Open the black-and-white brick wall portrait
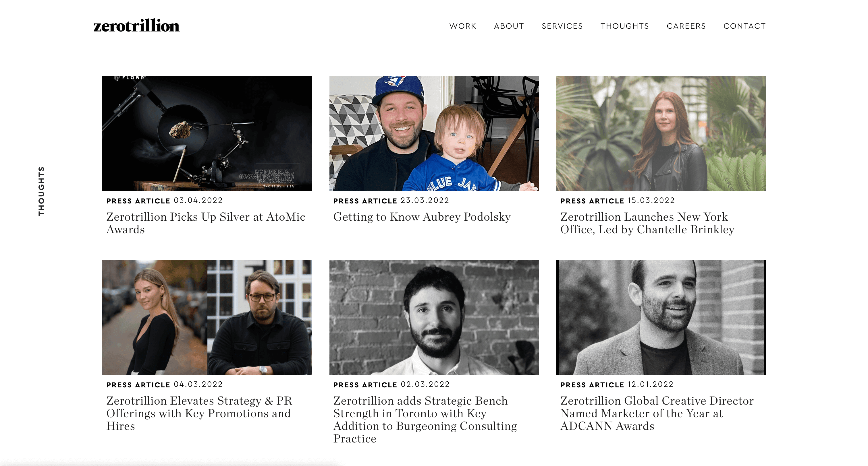This screenshot has height=466, width=868. (434, 318)
